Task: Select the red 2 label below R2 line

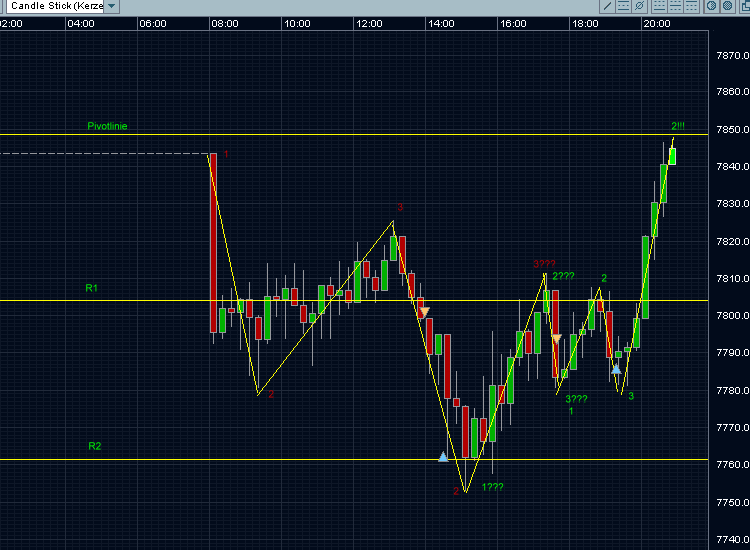Action: coord(456,491)
